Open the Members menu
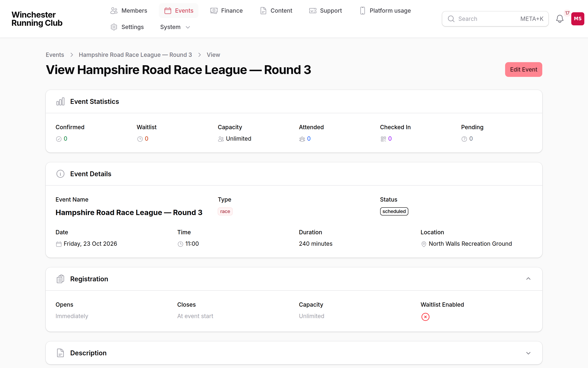This screenshot has height=368, width=588. 129,11
